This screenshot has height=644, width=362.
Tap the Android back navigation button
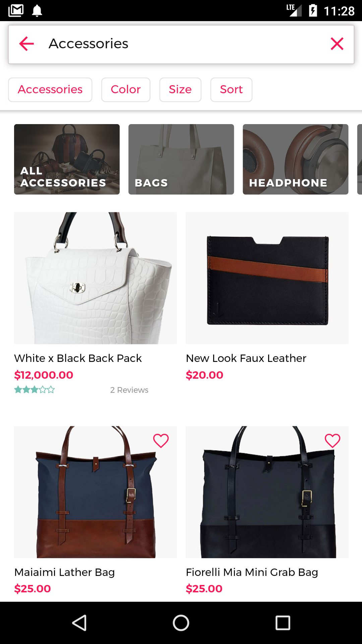click(x=80, y=623)
